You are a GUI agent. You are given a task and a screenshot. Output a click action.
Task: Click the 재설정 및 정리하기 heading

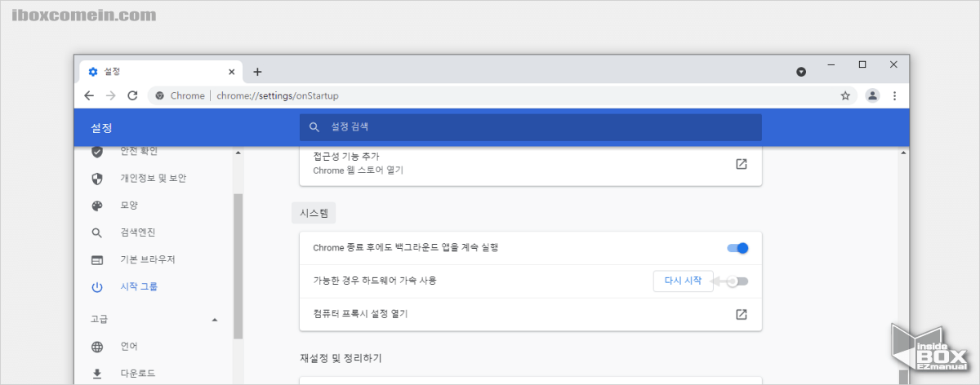[x=341, y=357]
